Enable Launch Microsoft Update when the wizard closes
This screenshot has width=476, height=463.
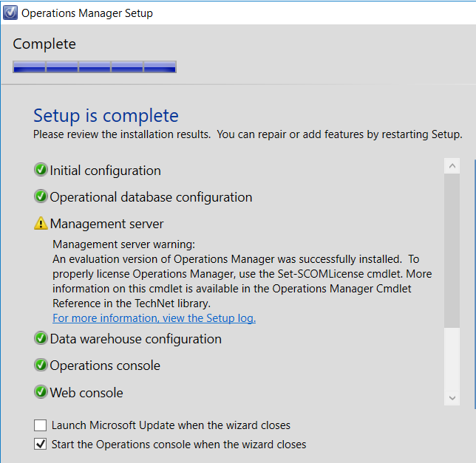(x=40, y=425)
